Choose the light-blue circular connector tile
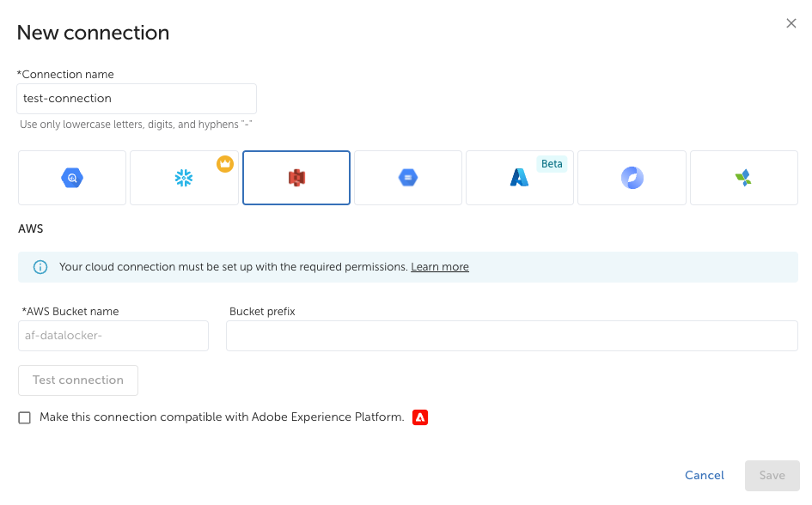This screenshot has height=505, width=812. click(632, 178)
